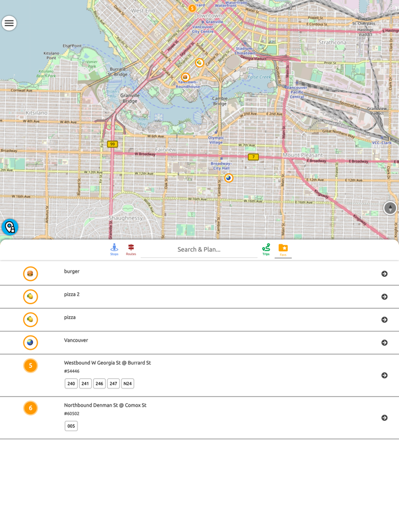Click the 'Vancouver' favourite name
The width and height of the screenshot is (399, 532).
(x=76, y=340)
